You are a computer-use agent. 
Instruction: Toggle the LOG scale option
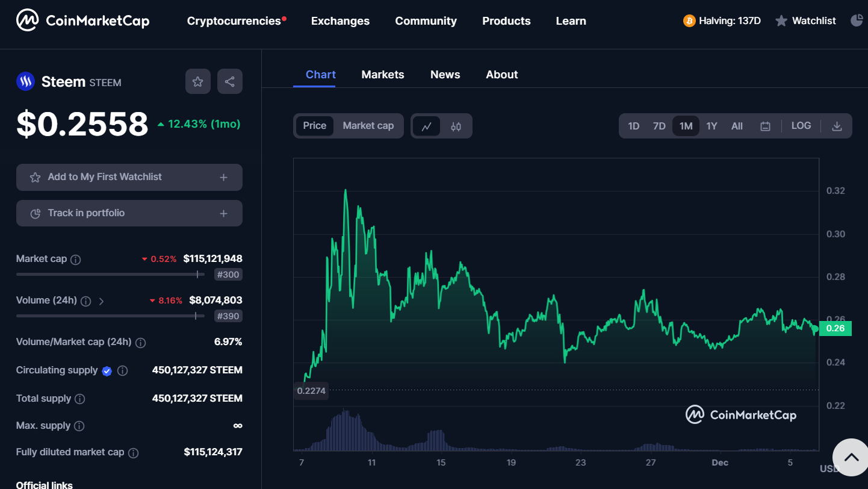click(801, 126)
